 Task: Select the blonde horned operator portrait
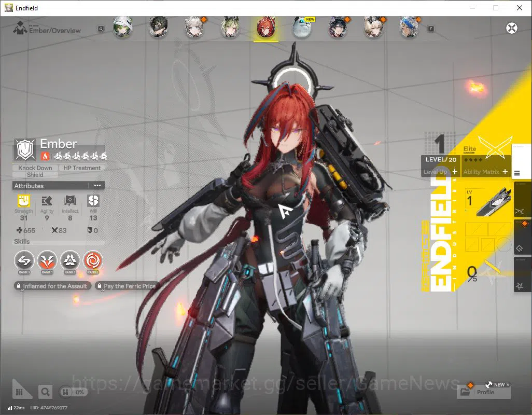[x=373, y=27]
